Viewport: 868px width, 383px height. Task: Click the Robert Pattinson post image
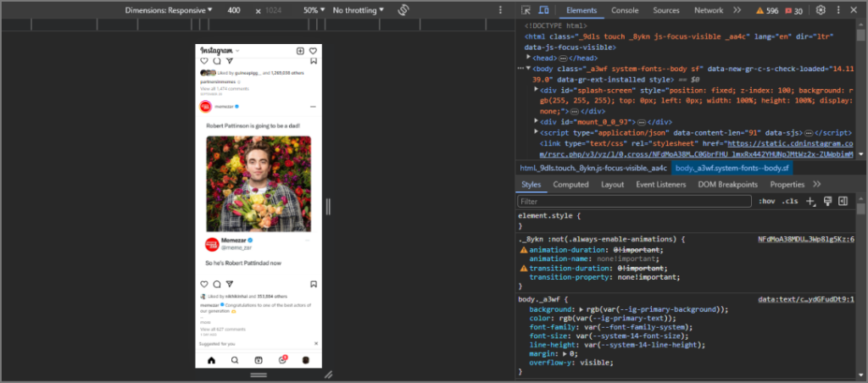point(259,184)
